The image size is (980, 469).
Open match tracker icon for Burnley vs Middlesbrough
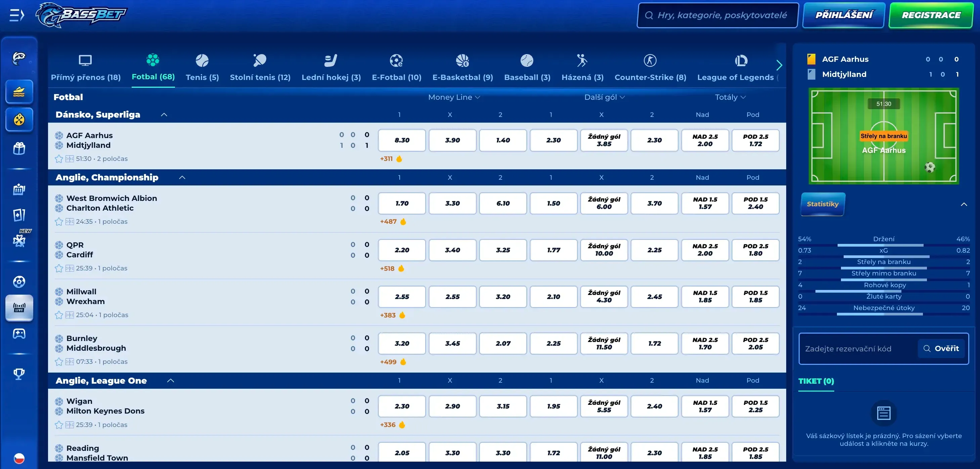[x=70, y=361]
